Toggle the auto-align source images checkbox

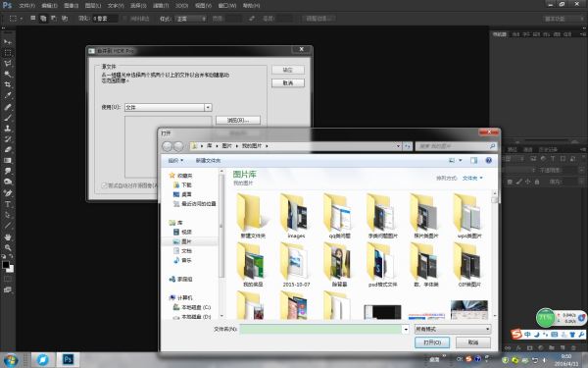click(104, 185)
